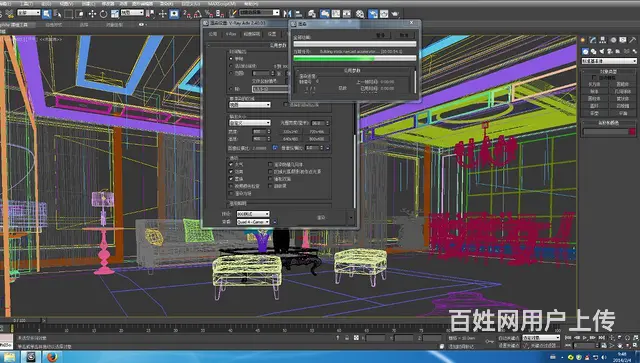Click the Mirror tool icon

pos(287,14)
